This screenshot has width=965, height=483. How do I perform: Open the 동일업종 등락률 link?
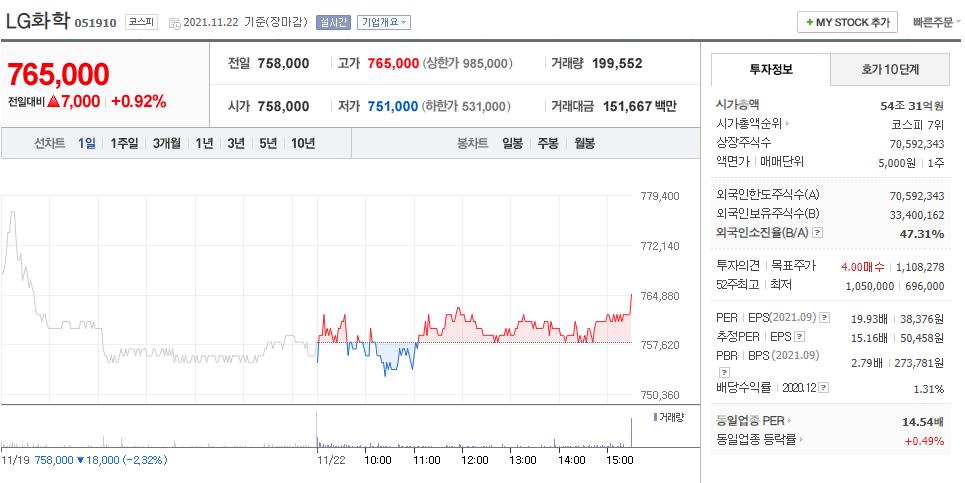(x=756, y=439)
